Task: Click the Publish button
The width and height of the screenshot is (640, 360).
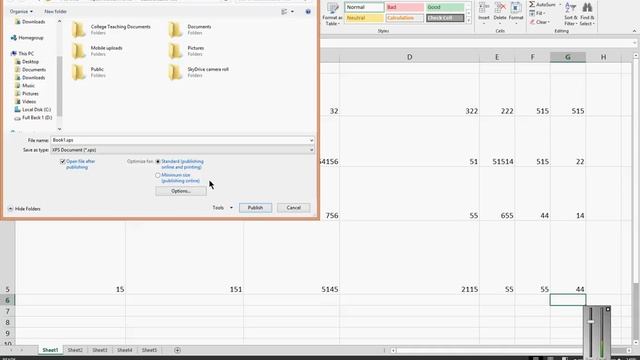Action: click(x=255, y=208)
